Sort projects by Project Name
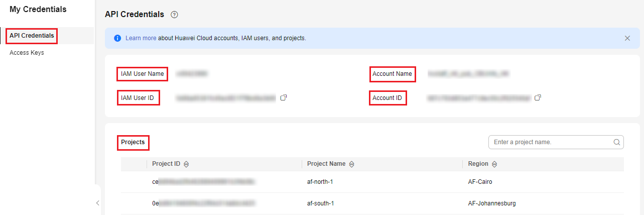 click(351, 164)
